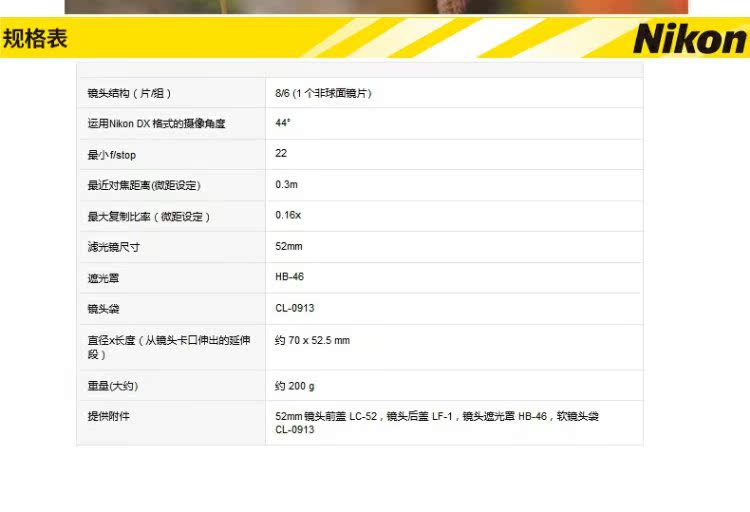Click the supplied accessories text starting 52mm 镜头前盖

[437, 423]
